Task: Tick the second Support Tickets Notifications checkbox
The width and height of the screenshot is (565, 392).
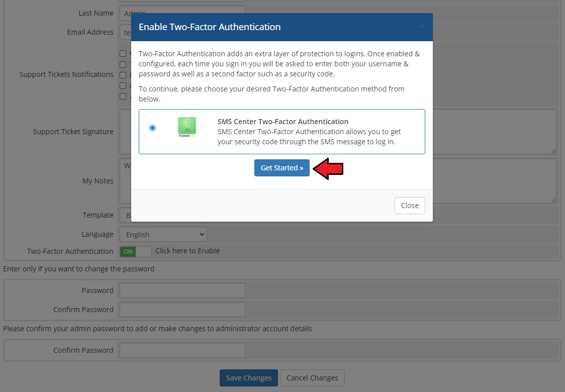Action: point(123,64)
